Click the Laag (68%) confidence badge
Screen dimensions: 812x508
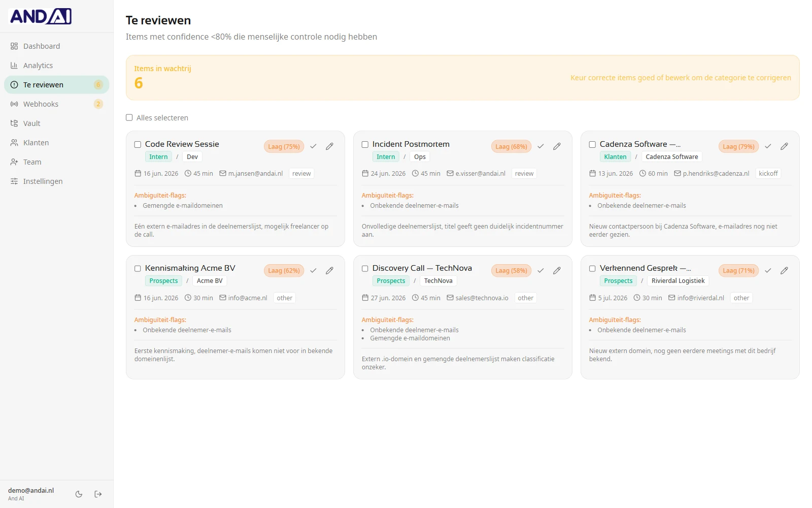click(x=511, y=146)
